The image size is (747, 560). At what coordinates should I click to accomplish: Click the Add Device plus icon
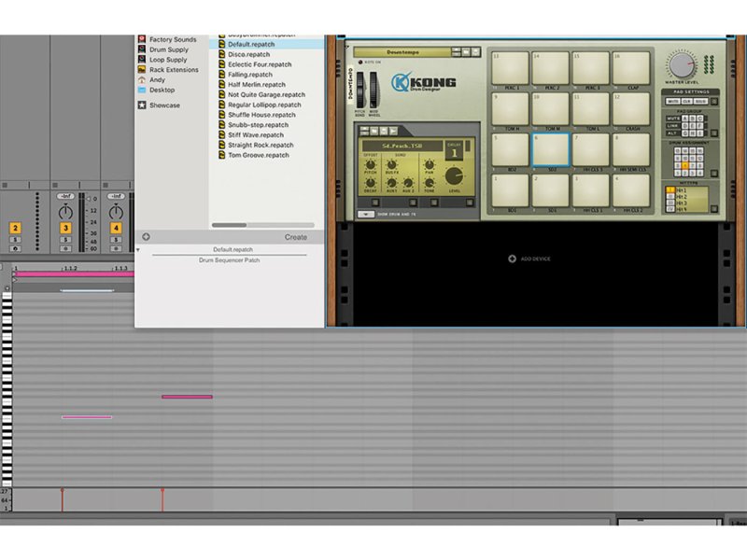point(513,258)
